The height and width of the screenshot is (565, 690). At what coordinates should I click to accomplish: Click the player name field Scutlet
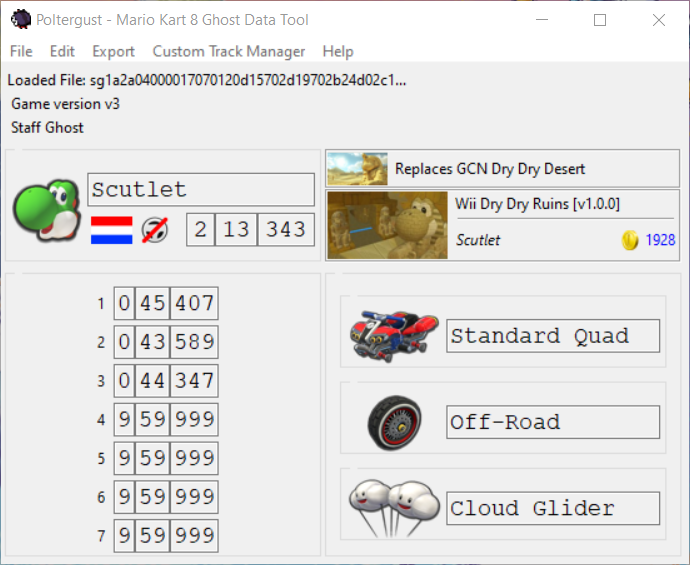(201, 190)
